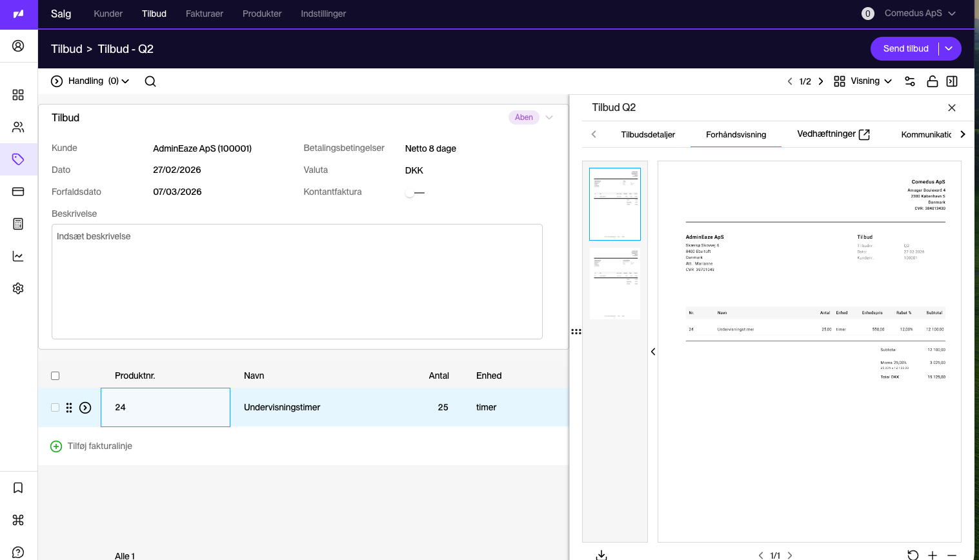Open the credit card icon in sidebar
The image size is (979, 560).
[18, 192]
